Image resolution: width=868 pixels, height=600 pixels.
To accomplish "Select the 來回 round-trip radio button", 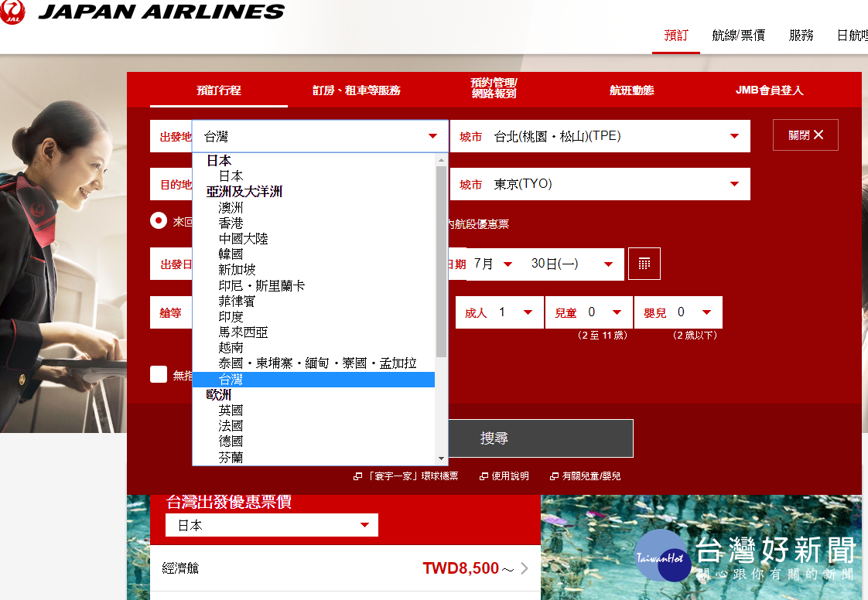I will [x=159, y=221].
